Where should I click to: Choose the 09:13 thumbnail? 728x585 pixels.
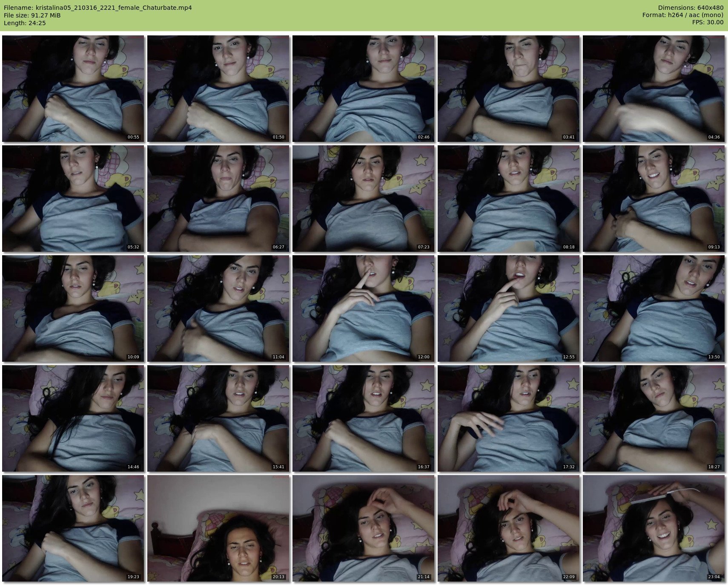[653, 199]
